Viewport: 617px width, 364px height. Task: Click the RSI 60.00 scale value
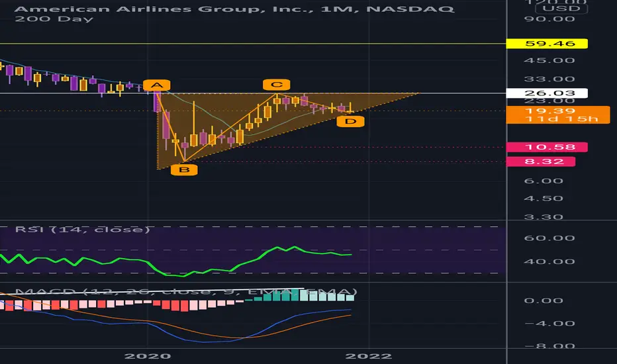tap(549, 238)
